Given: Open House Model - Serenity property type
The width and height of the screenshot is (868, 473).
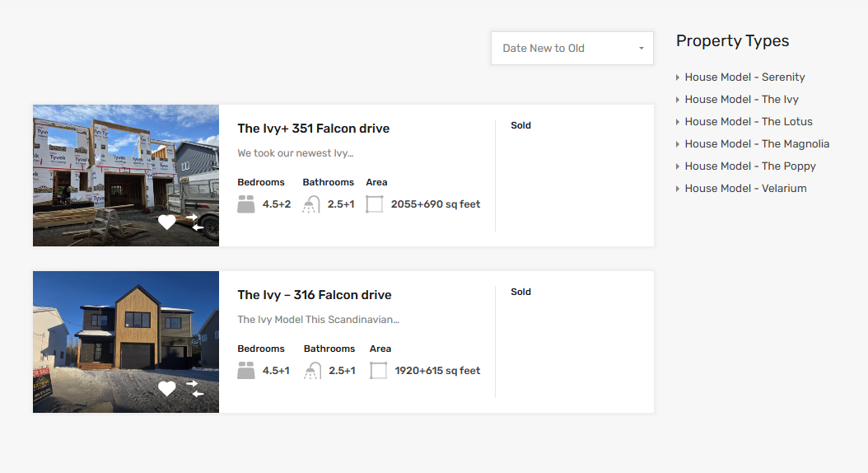Looking at the screenshot, I should [x=744, y=77].
